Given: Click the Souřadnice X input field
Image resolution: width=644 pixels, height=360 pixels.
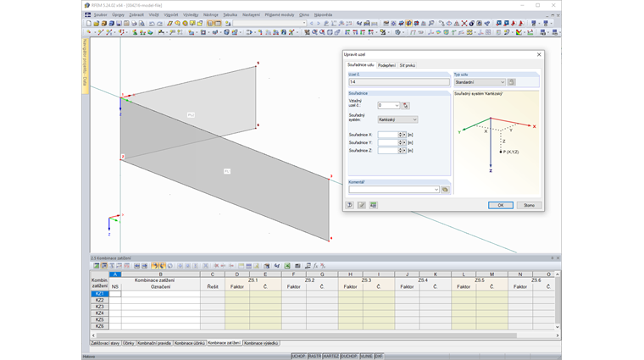Looking at the screenshot, I should (388, 135).
